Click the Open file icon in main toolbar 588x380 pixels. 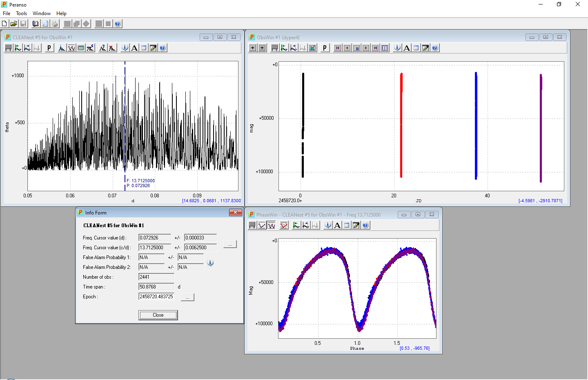coord(14,24)
